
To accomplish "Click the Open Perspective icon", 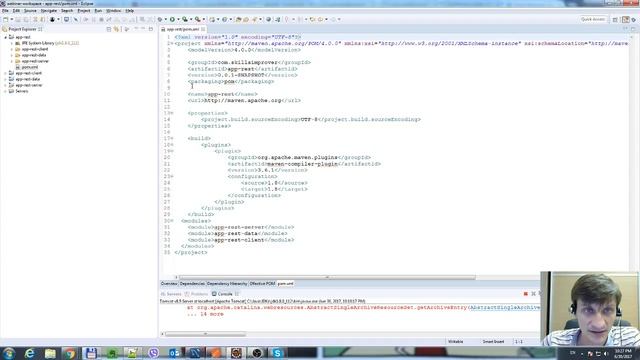I will pos(615,20).
